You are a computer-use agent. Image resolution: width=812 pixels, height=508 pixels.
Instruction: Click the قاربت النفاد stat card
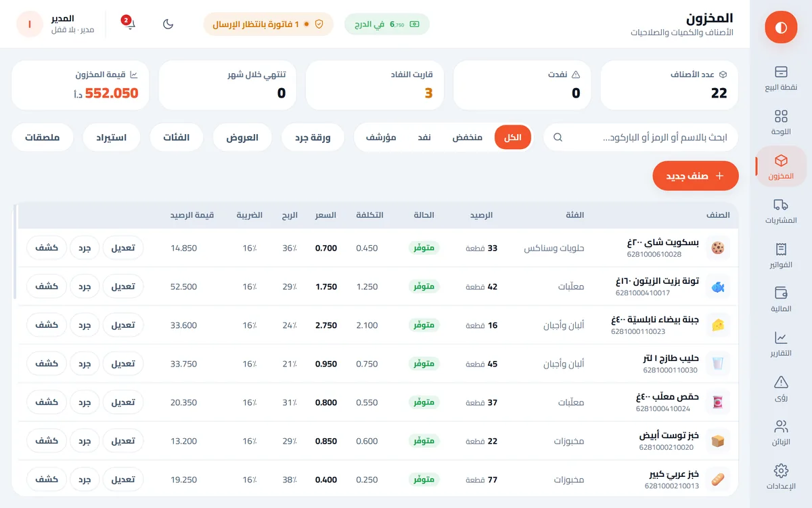pos(374,85)
